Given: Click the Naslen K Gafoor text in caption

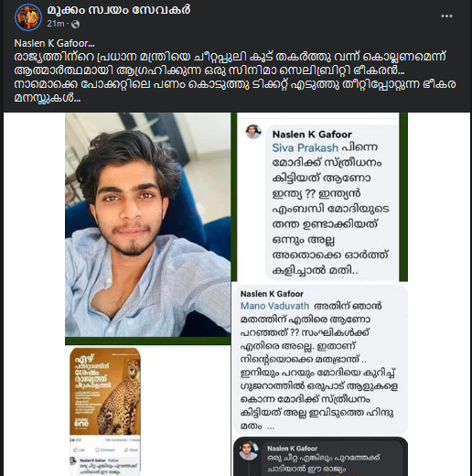Looking at the screenshot, I should [x=54, y=44].
